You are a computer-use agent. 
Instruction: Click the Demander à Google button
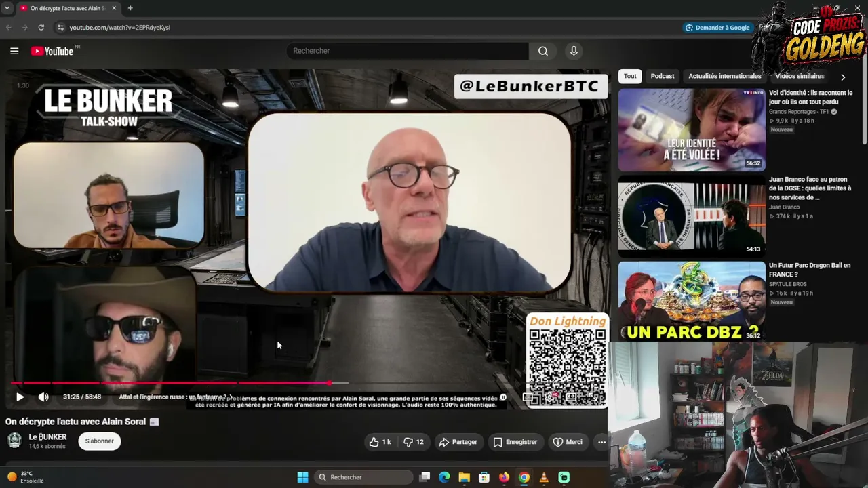[717, 28]
